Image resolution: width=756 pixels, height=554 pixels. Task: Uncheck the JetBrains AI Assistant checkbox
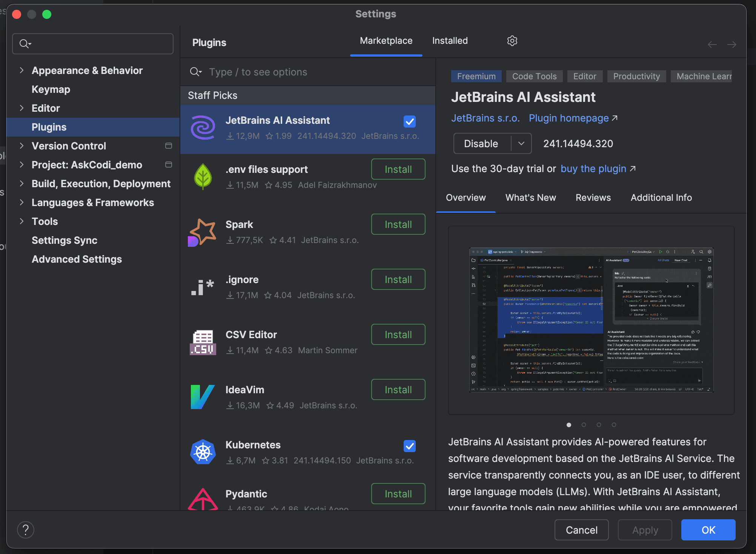pos(410,122)
